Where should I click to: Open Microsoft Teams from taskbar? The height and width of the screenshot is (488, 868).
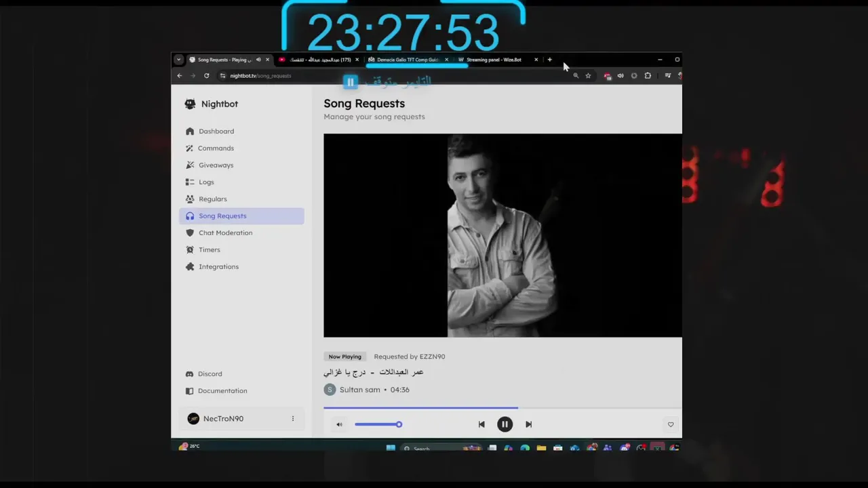pos(607,448)
